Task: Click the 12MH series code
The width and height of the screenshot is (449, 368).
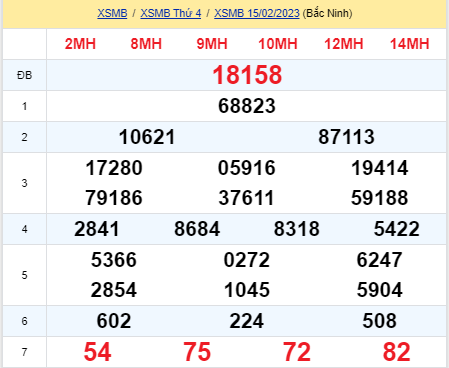Action: point(344,44)
